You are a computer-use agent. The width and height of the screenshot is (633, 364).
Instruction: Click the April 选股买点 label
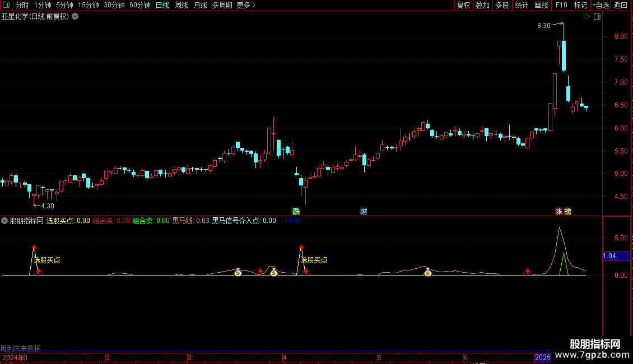[314, 260]
